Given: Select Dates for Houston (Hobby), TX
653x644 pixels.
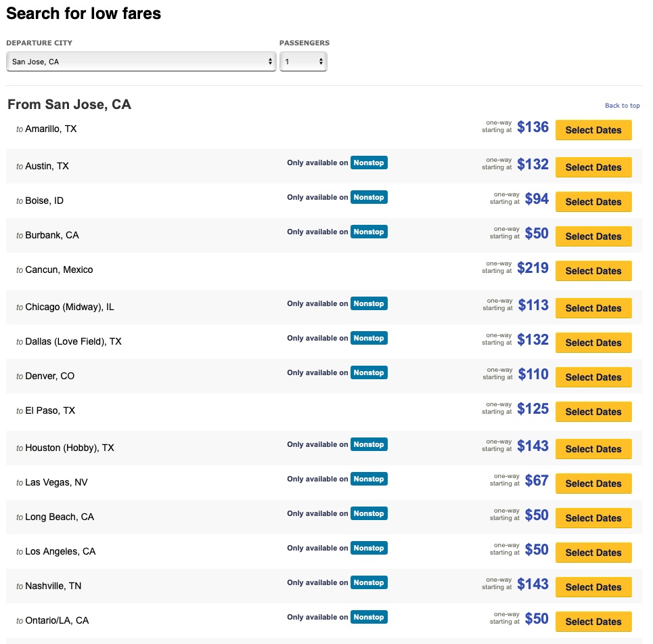Looking at the screenshot, I should point(593,449).
